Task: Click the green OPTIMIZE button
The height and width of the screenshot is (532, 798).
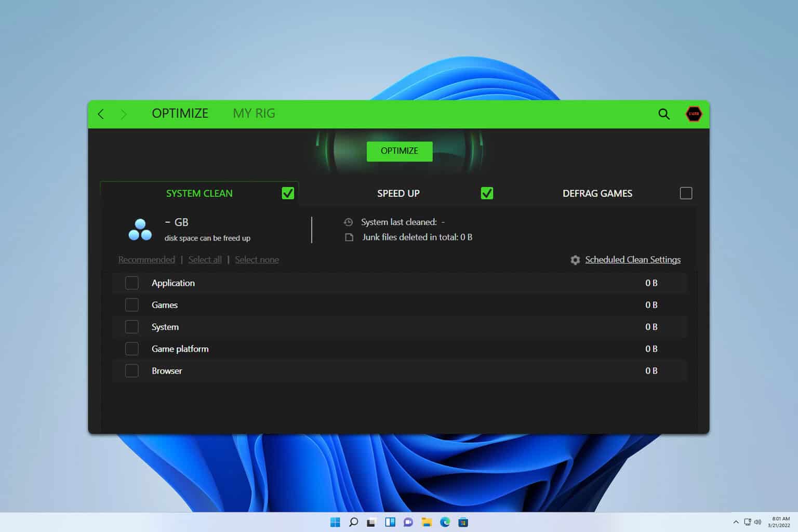Action: pyautogui.click(x=400, y=151)
